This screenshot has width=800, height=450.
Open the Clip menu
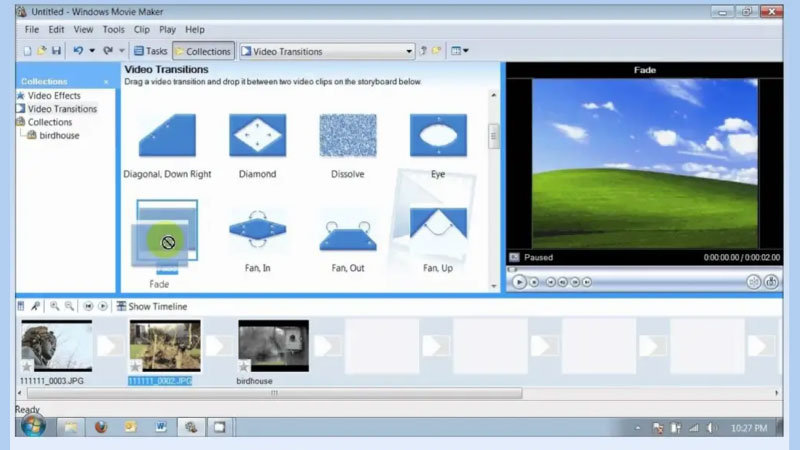pyautogui.click(x=142, y=30)
